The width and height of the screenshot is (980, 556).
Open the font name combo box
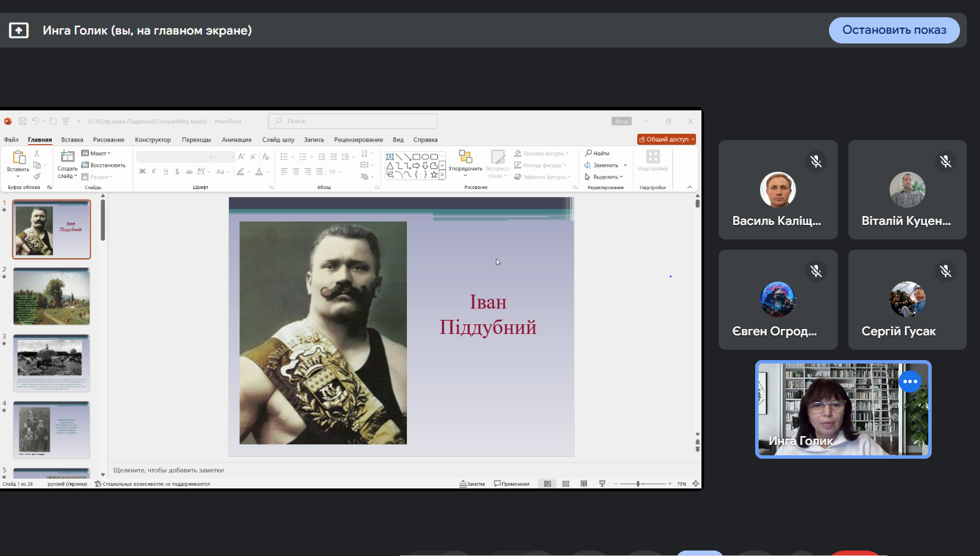(175, 157)
